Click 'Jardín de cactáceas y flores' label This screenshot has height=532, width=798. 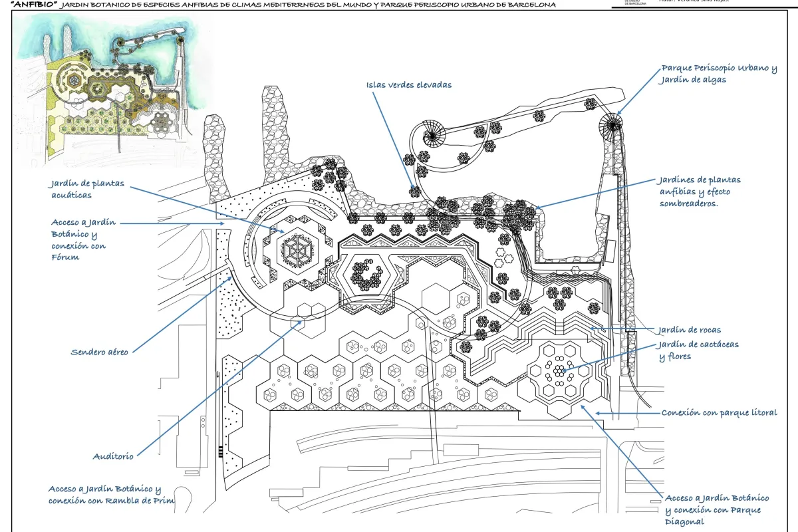coord(698,350)
